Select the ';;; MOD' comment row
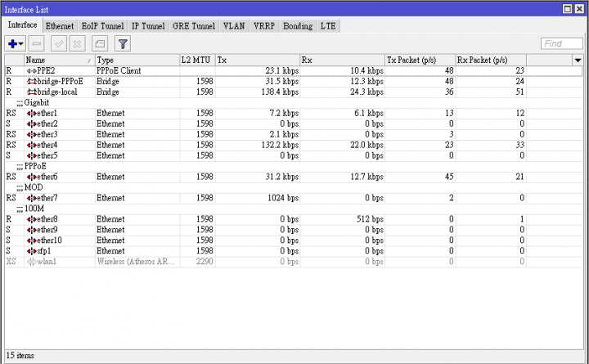The image size is (589, 364). tap(294, 187)
